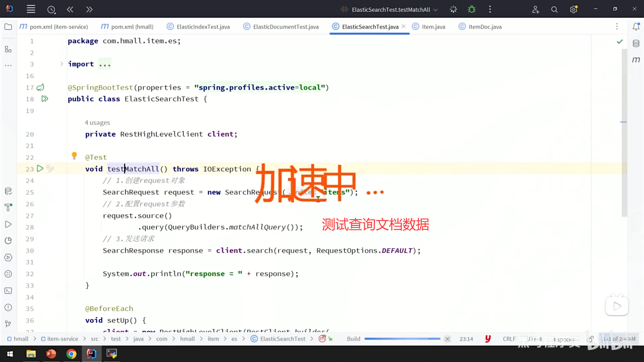This screenshot has width=644, height=362.
Task: Open the Database tool window icon
Action: coord(636,43)
